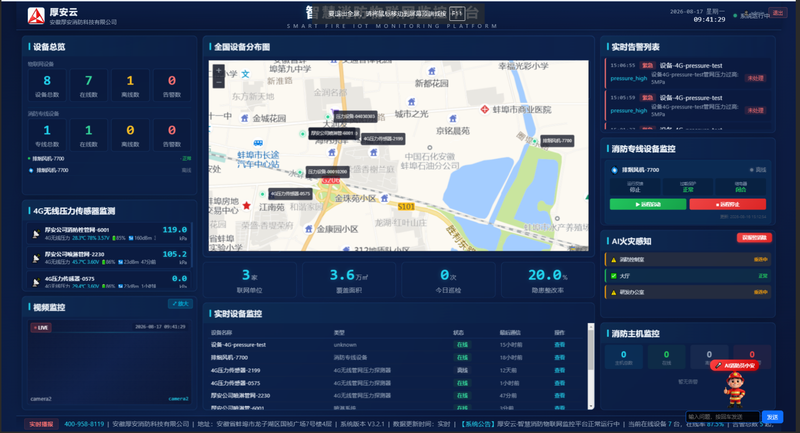
Task: Click phone number 400-958-8119
Action: 84,424
